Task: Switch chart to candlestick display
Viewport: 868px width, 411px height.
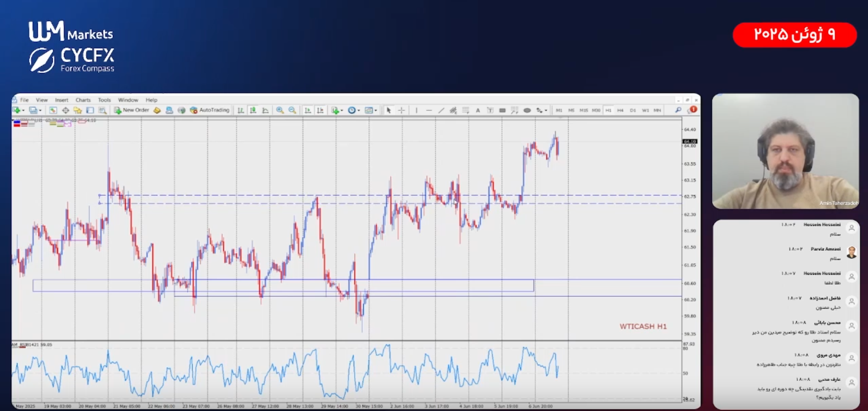Action: coord(253,110)
